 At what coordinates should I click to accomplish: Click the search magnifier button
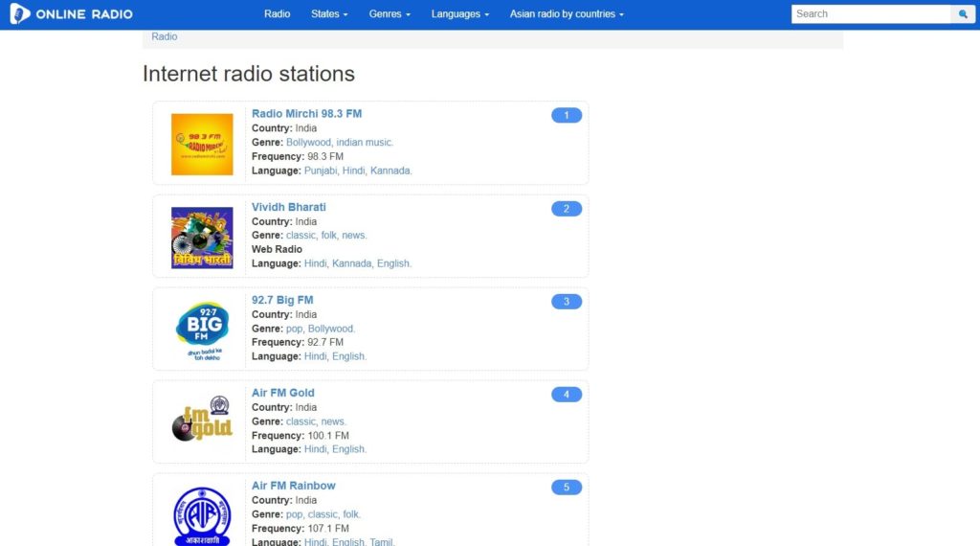tap(964, 14)
